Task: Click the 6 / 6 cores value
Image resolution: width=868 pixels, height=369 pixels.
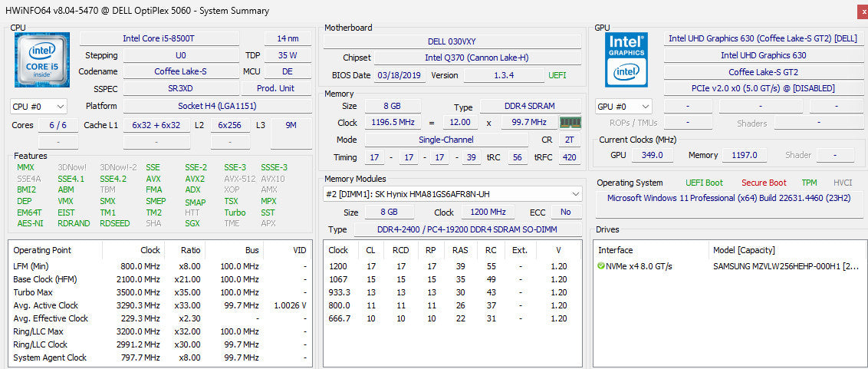Action: click(58, 125)
